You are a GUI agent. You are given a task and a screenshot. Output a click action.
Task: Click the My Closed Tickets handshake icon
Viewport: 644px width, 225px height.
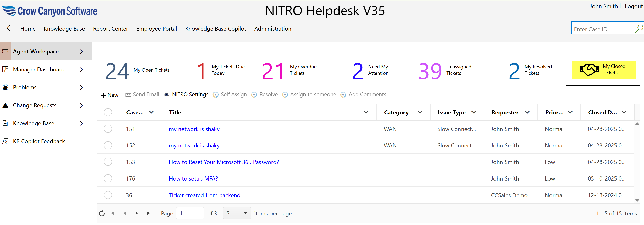589,70
